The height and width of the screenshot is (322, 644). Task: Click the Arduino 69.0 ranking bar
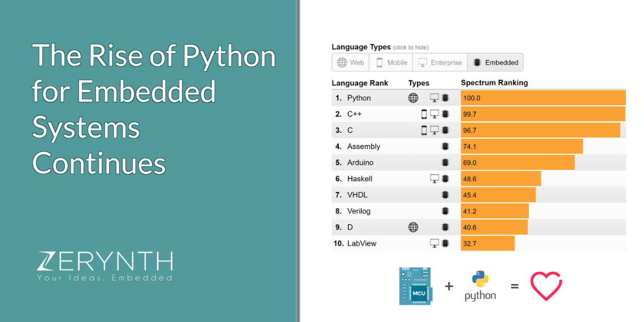click(518, 163)
